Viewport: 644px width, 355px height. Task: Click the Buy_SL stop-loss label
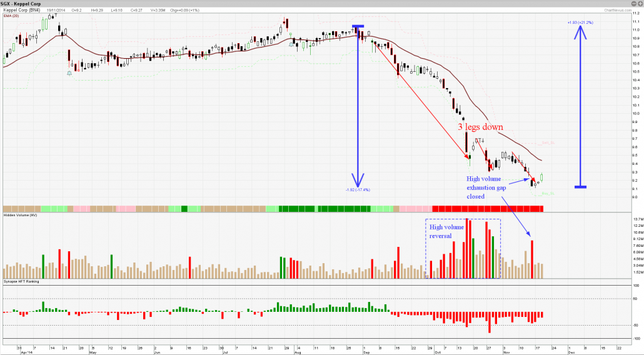[x=548, y=194]
